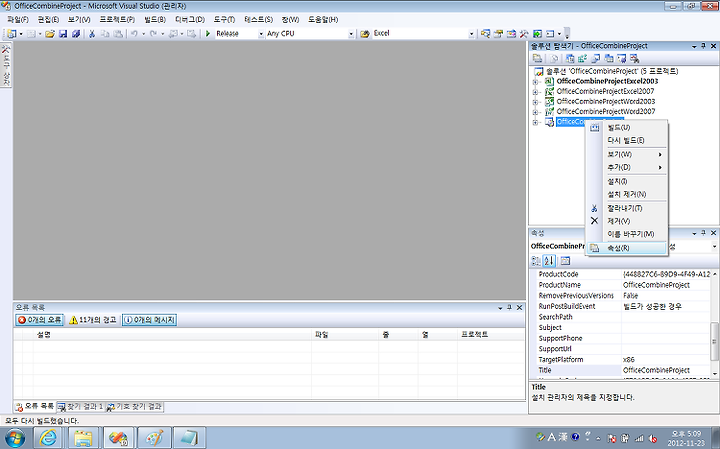Toggle Categorized view in Properties panel
Screen dimensions: 720x449
536,261
